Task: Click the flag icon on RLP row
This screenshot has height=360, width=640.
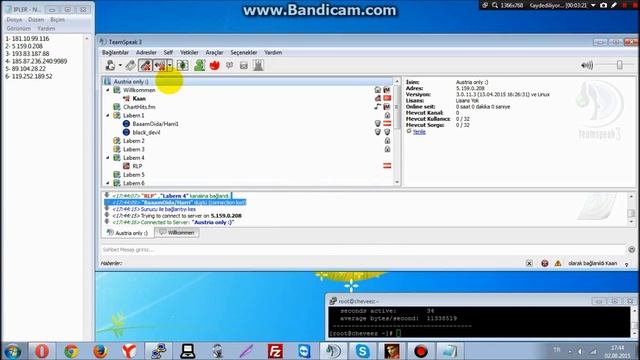Action: pyautogui.click(x=387, y=166)
